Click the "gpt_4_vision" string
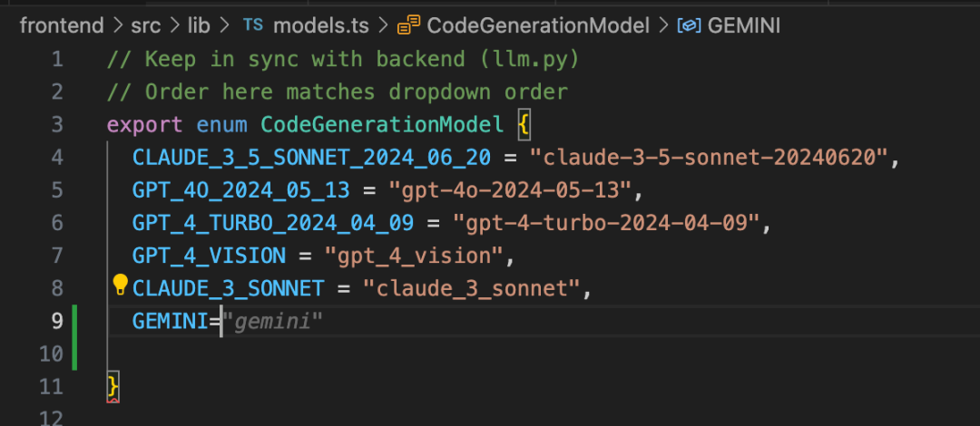Viewport: 980px width, 426px height. 414,256
